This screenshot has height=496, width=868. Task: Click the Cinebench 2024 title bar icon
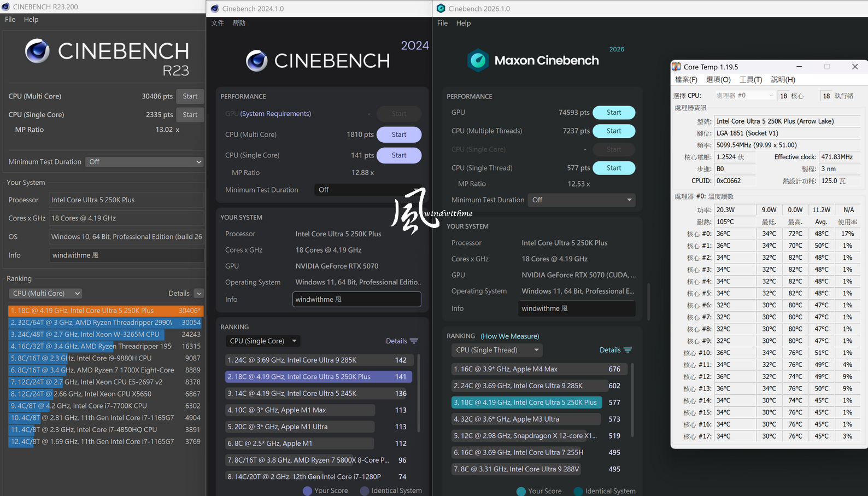(215, 9)
